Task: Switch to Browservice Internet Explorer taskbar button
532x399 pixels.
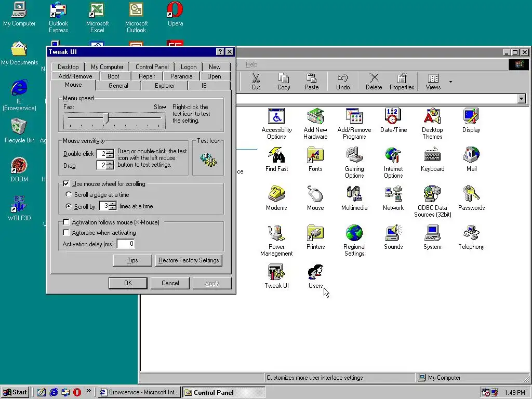Action: pos(139,392)
